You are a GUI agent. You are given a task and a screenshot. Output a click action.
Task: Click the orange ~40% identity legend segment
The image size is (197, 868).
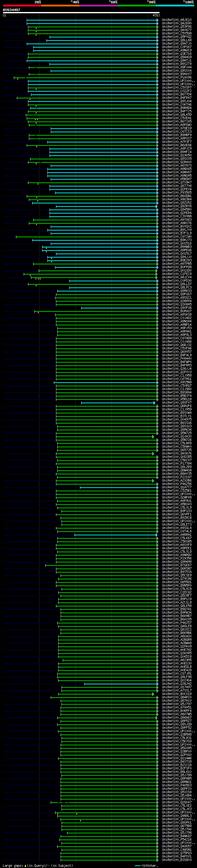60,6
